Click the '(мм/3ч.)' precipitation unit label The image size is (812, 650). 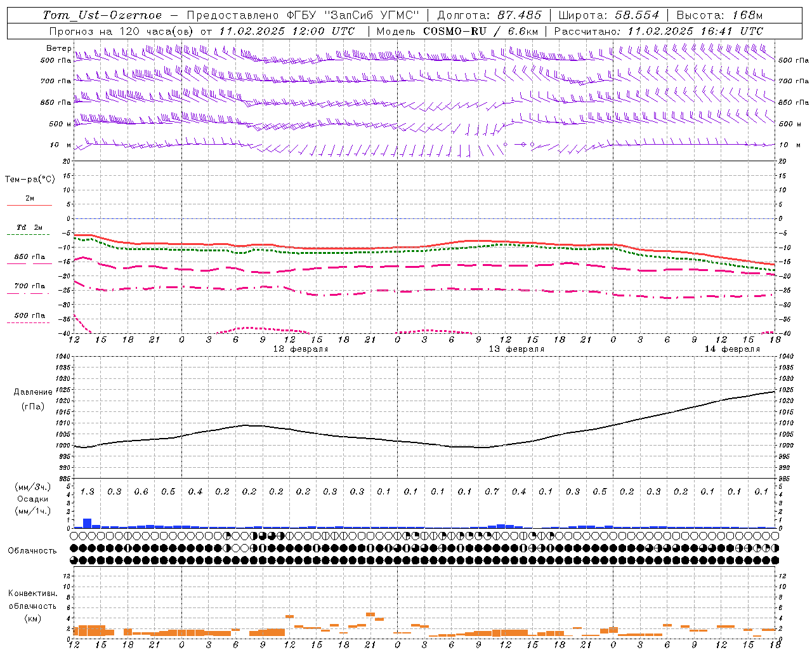pos(32,487)
